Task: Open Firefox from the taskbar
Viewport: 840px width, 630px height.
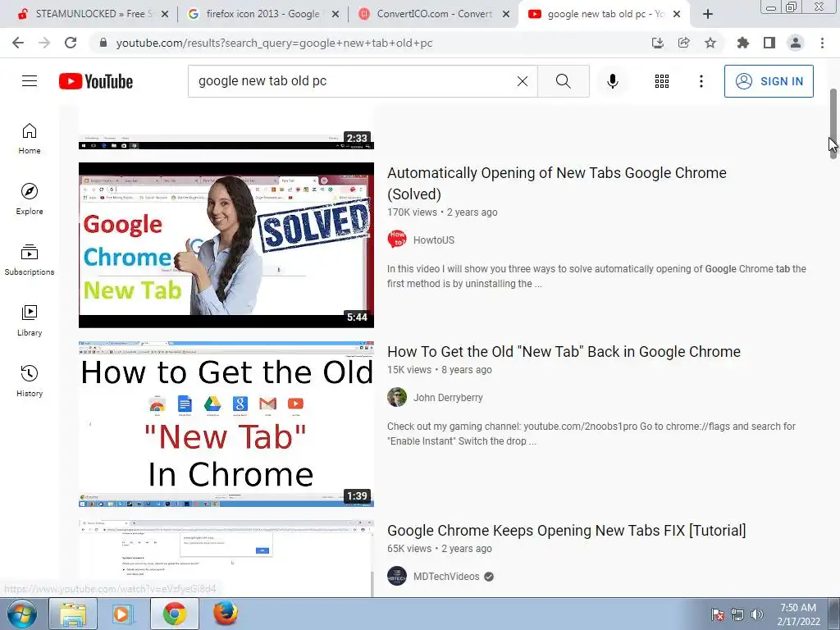Action: coord(225,614)
